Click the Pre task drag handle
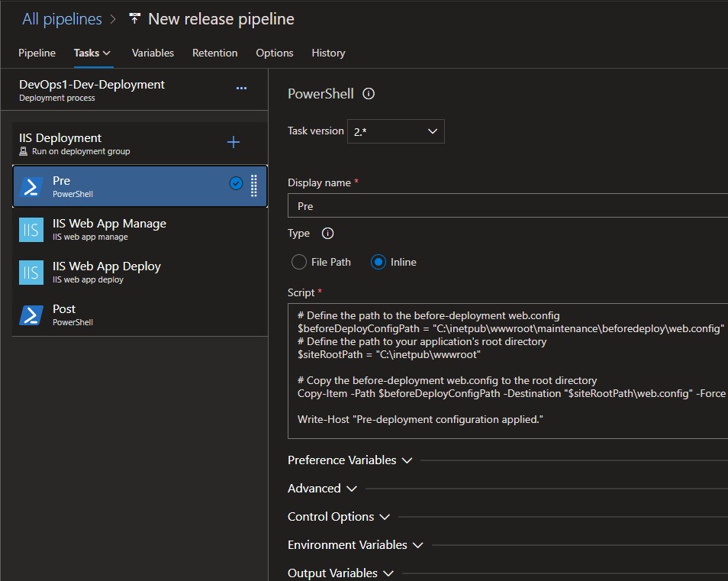This screenshot has width=728, height=581. 254,186
